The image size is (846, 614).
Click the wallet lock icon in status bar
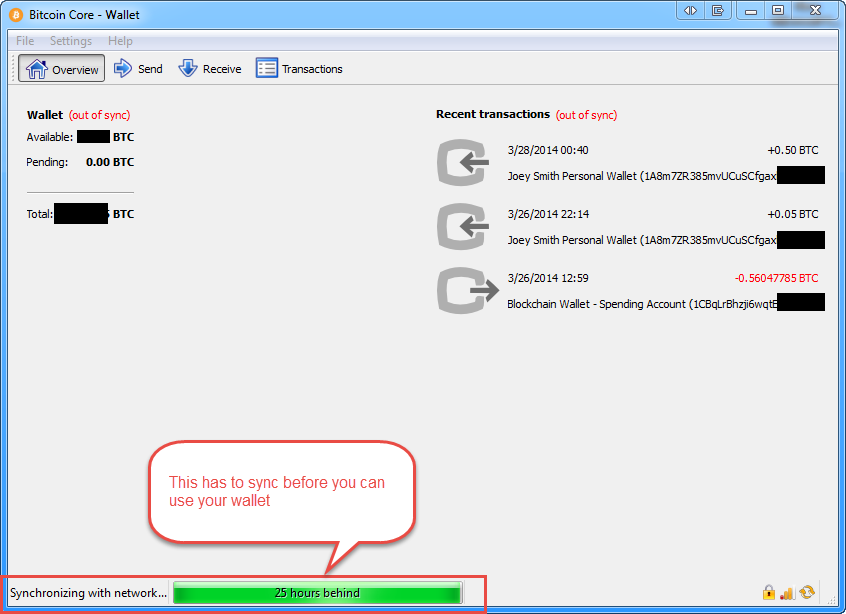pyautogui.click(x=769, y=592)
